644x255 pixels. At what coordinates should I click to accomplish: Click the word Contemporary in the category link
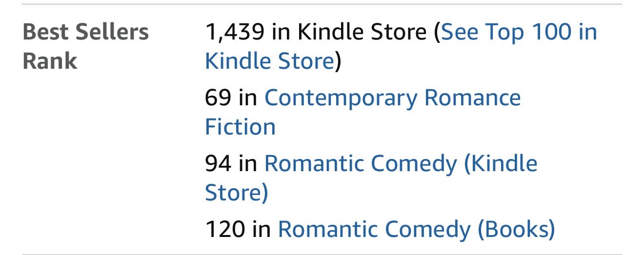pos(341,98)
